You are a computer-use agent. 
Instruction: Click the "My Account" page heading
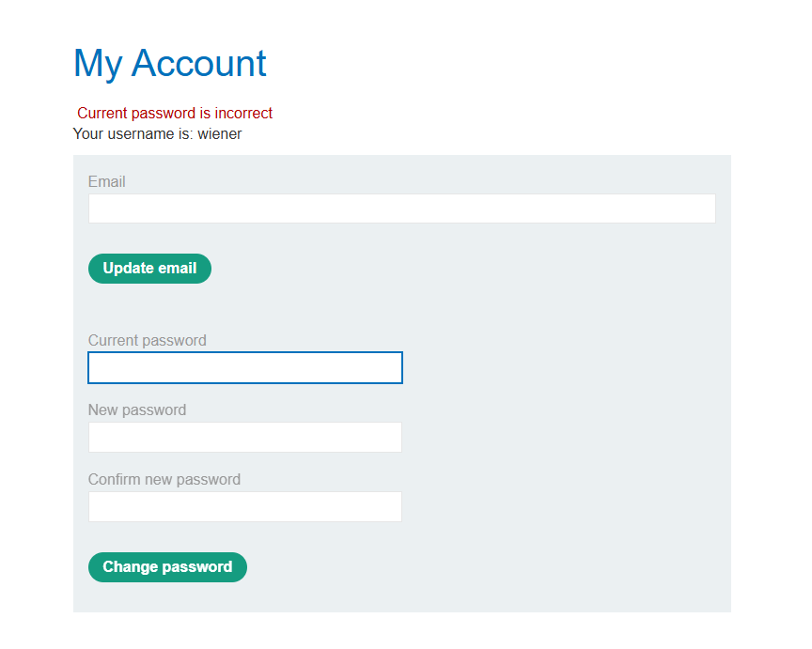[x=170, y=63]
